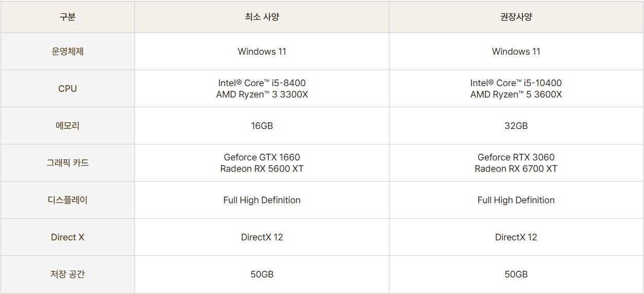Image resolution: width=644 pixels, height=294 pixels.
Task: Click the CPU row label
Action: (x=67, y=89)
